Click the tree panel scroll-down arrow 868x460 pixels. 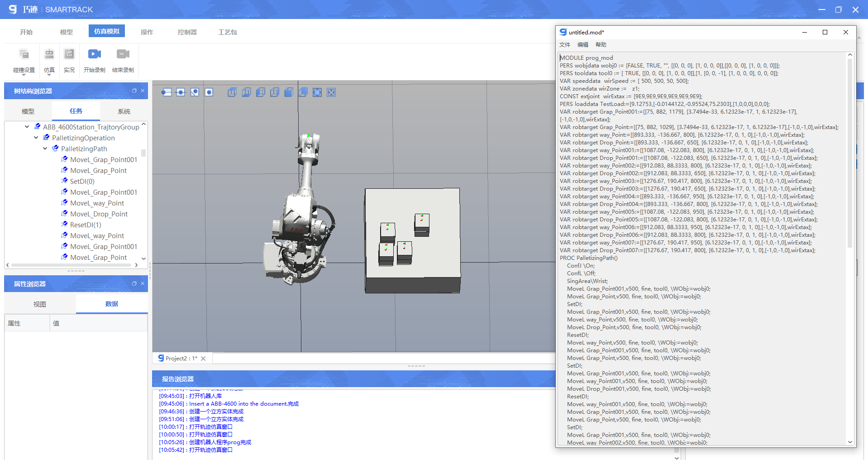pyautogui.click(x=144, y=259)
